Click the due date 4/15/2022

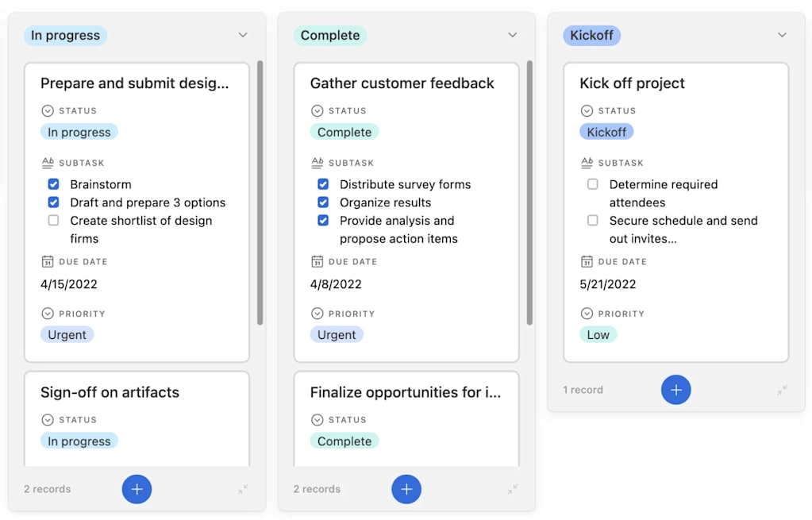69,284
